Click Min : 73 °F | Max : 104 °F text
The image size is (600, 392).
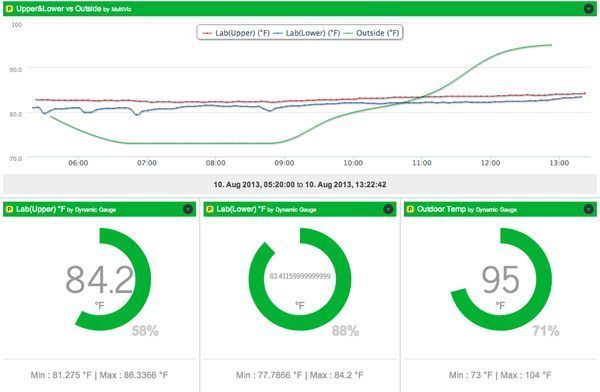point(500,375)
